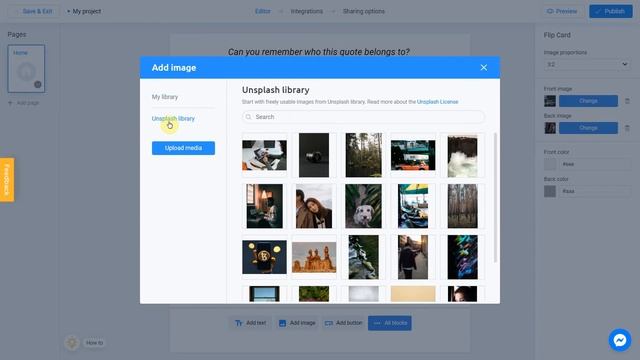Choose the boats harbor photo
Screen dimensions: 640x360
point(413,206)
